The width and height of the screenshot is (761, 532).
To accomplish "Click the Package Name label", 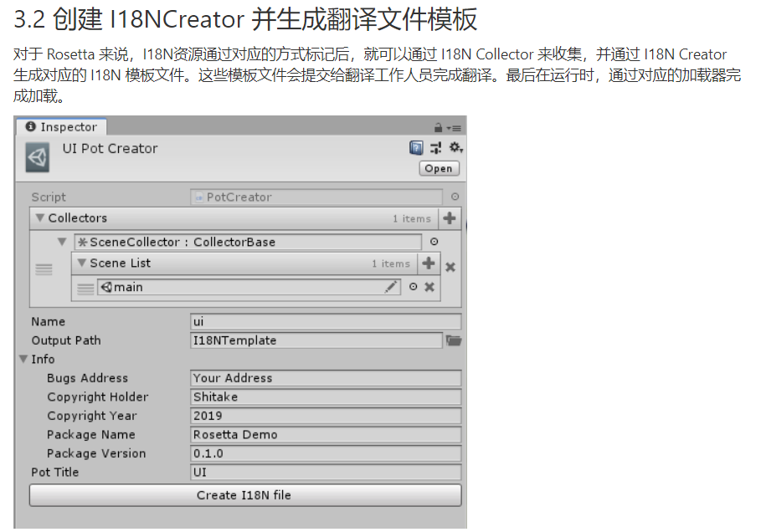I will [x=90, y=434].
